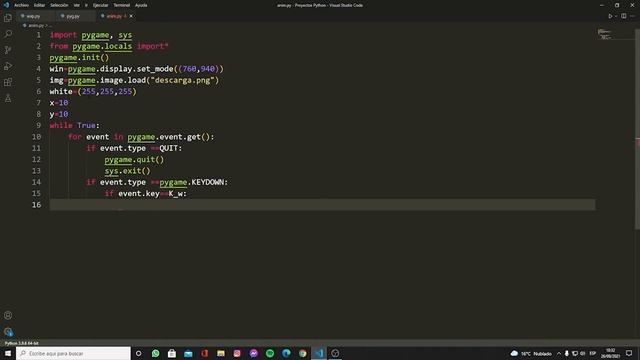Split the editor to the right
Image resolution: width=640 pixels, height=360 pixels.
(624, 16)
